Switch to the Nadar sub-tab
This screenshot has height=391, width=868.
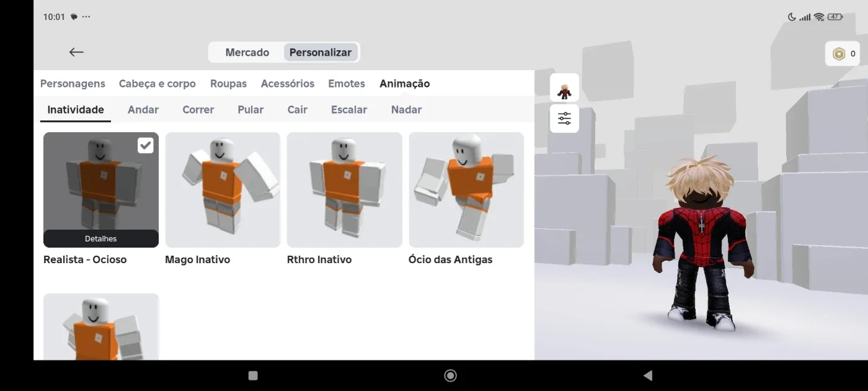tap(407, 110)
